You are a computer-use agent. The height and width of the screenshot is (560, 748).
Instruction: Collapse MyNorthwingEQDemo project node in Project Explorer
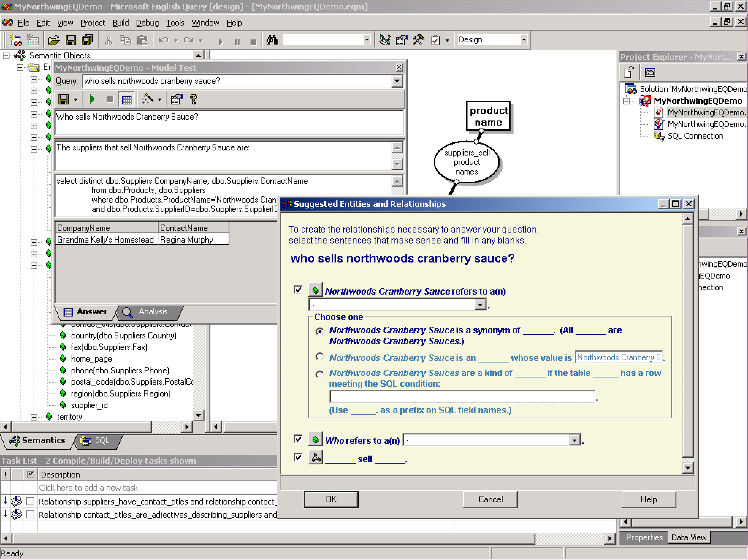click(627, 101)
